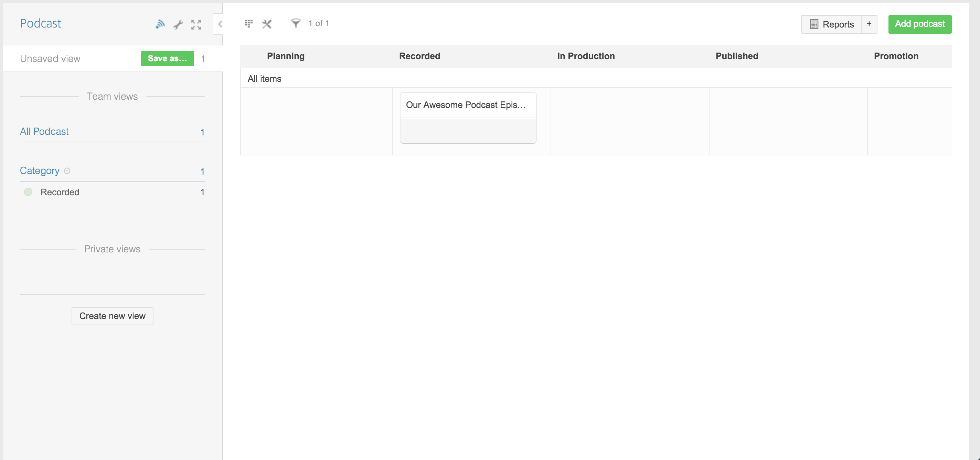The width and height of the screenshot is (980, 460).
Task: Click the crossed tools icon in toolbar
Action: [x=267, y=24]
